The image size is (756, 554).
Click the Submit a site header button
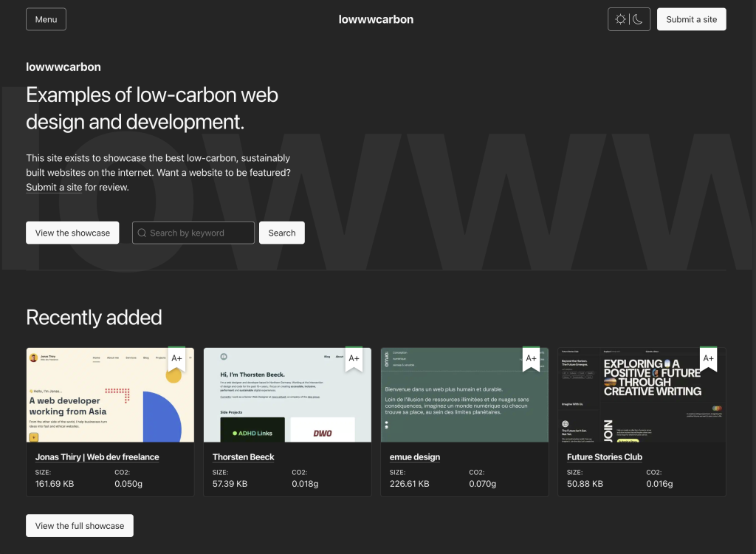coord(691,19)
